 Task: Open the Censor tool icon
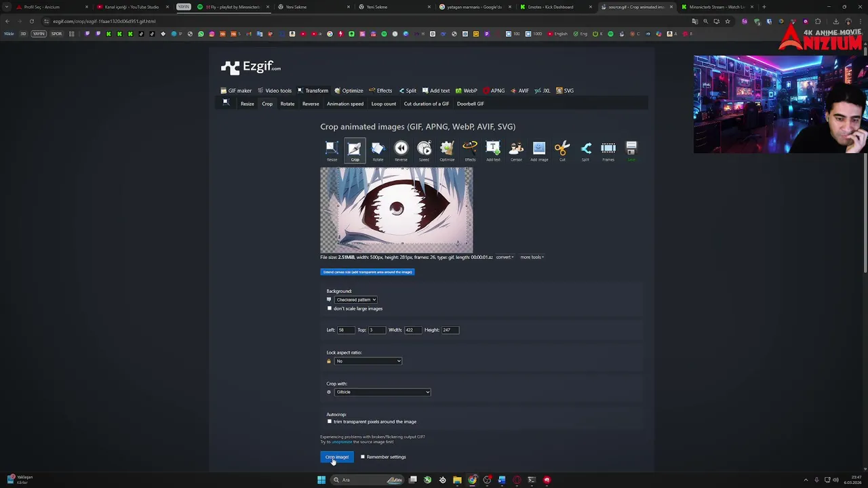(x=516, y=150)
